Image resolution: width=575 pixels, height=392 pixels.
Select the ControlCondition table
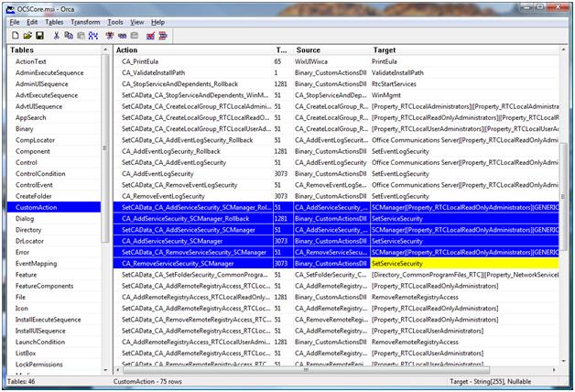(x=40, y=174)
